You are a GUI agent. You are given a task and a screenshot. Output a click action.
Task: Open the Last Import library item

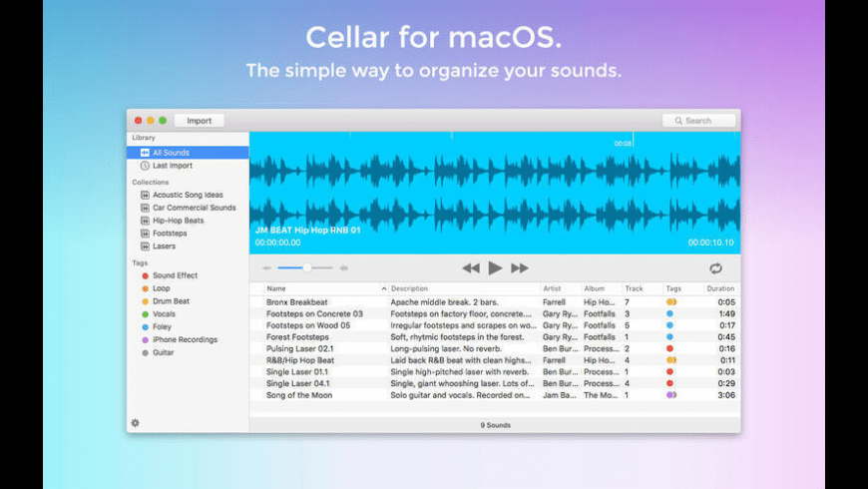point(172,166)
